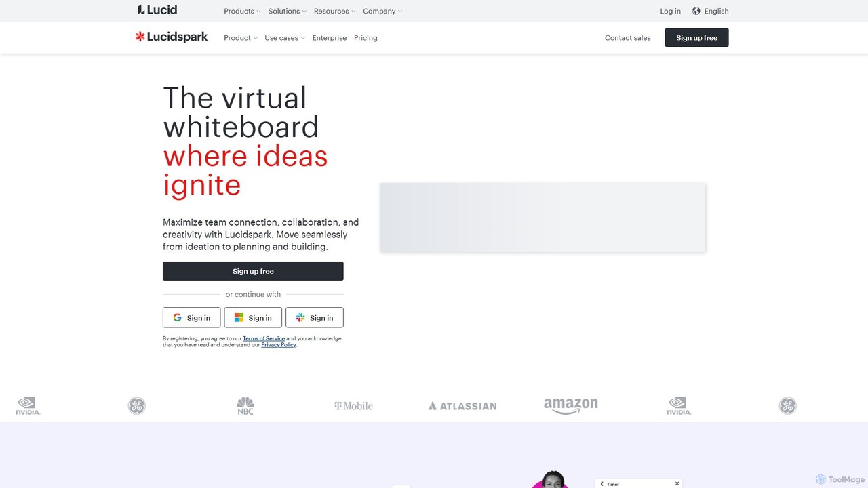Click the Log in link
Image resolution: width=868 pixels, height=488 pixels.
(670, 11)
